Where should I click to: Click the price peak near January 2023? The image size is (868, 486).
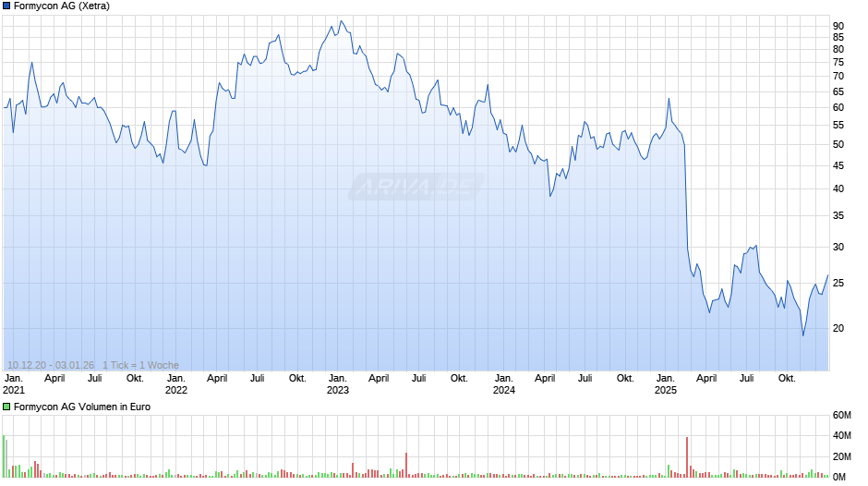click(341, 21)
